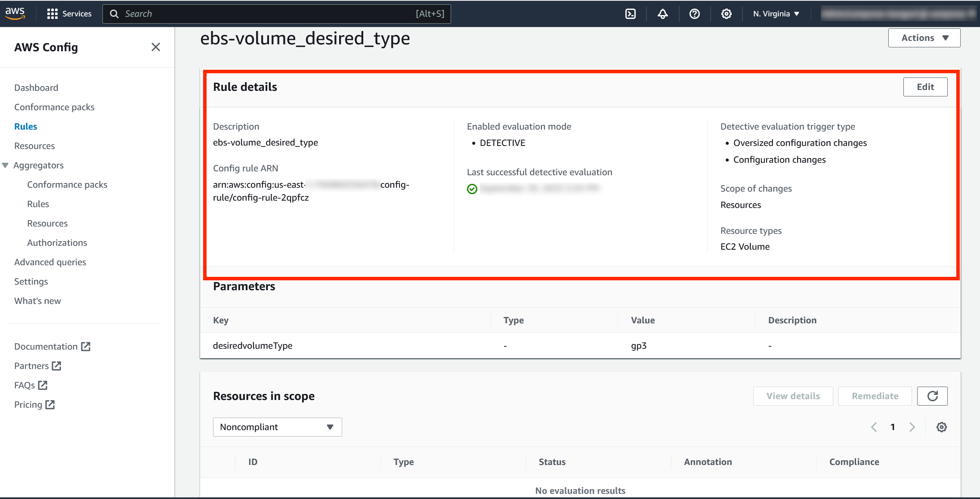
Task: Open AWS CloudShell terminal
Action: 631,13
